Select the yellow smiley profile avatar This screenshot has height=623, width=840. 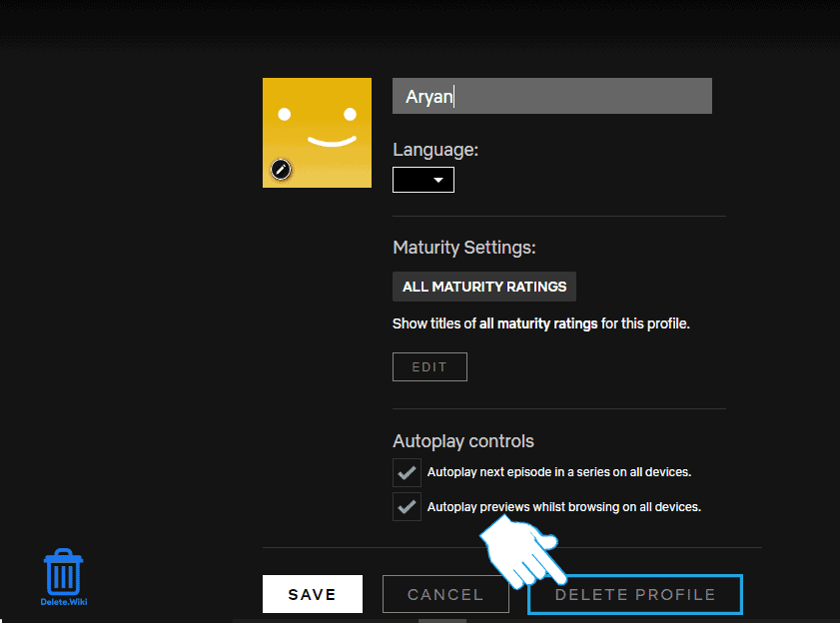(317, 125)
